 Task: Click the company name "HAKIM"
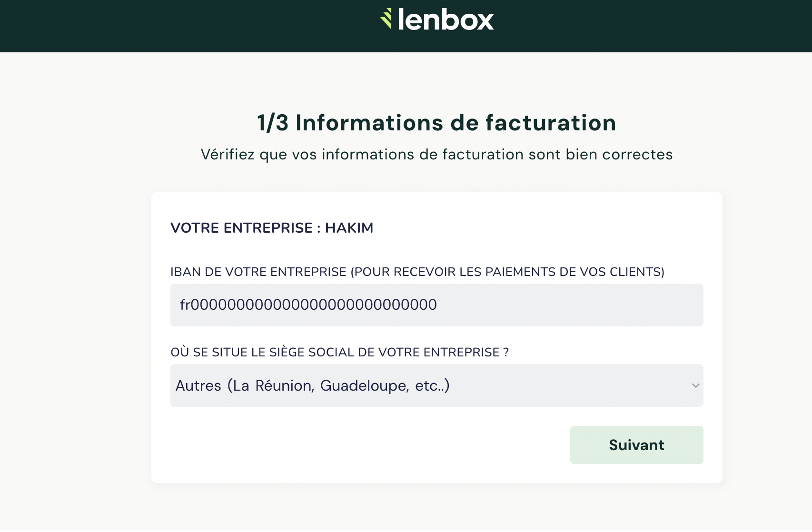tap(349, 228)
